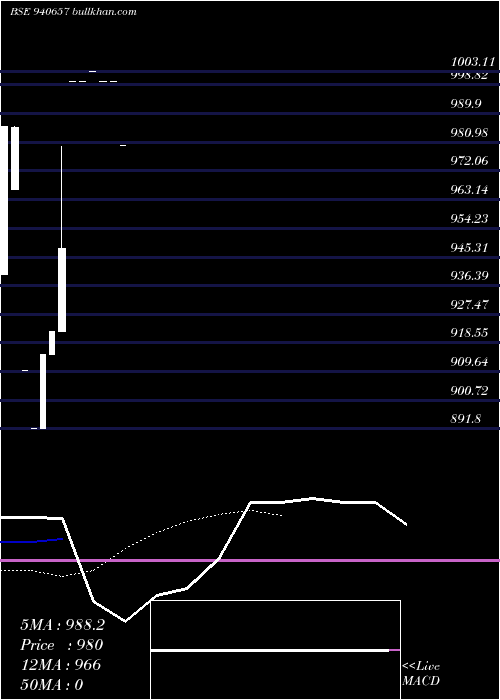Select the 909.64 price axis label

(x=469, y=362)
